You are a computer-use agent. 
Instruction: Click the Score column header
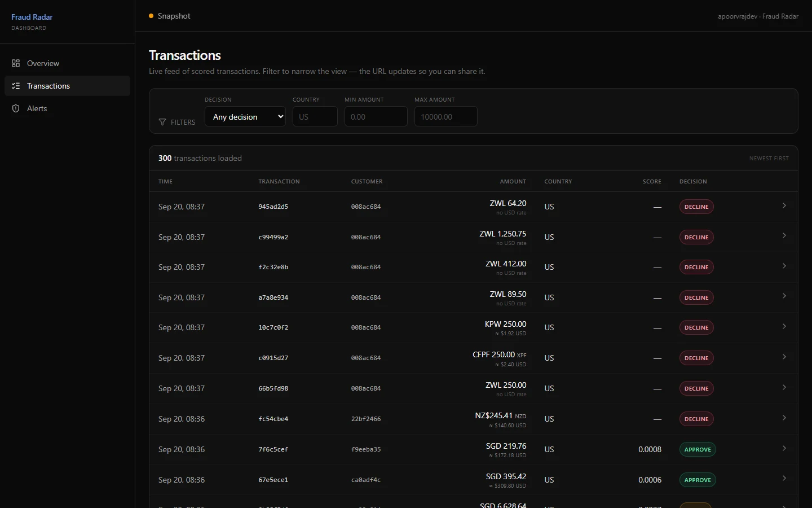(652, 182)
